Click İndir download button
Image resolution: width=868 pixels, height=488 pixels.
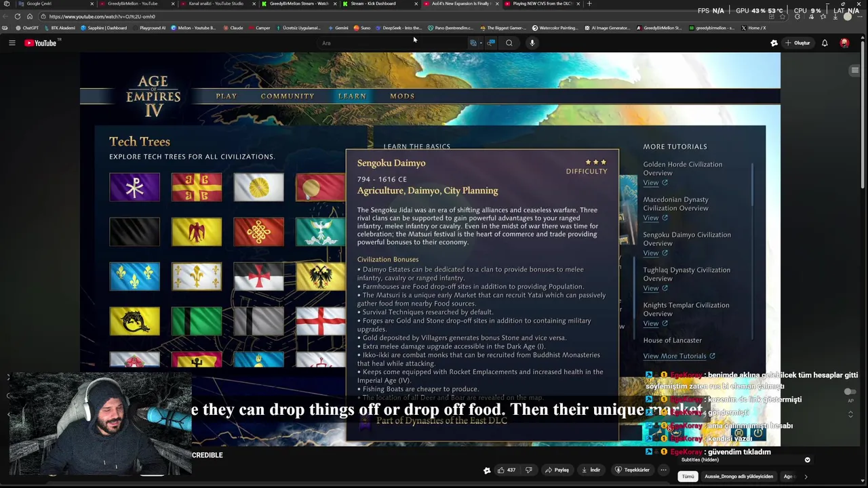591,470
